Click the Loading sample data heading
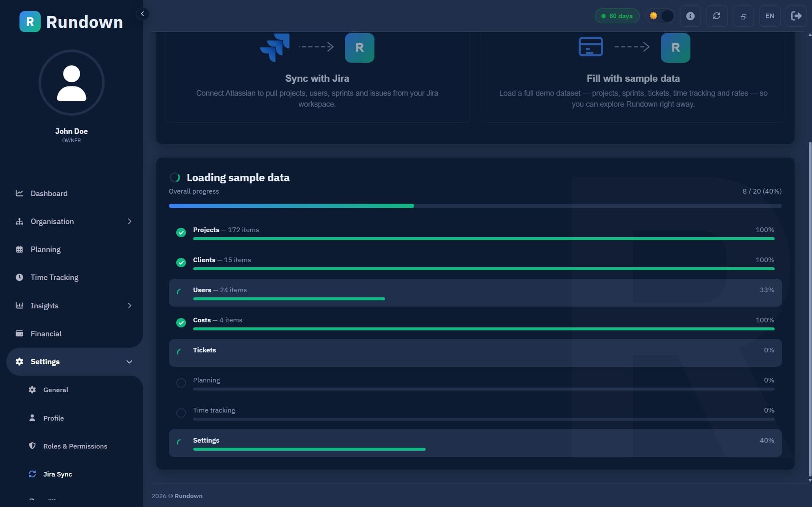Screen dimensions: 812x507 238,177
